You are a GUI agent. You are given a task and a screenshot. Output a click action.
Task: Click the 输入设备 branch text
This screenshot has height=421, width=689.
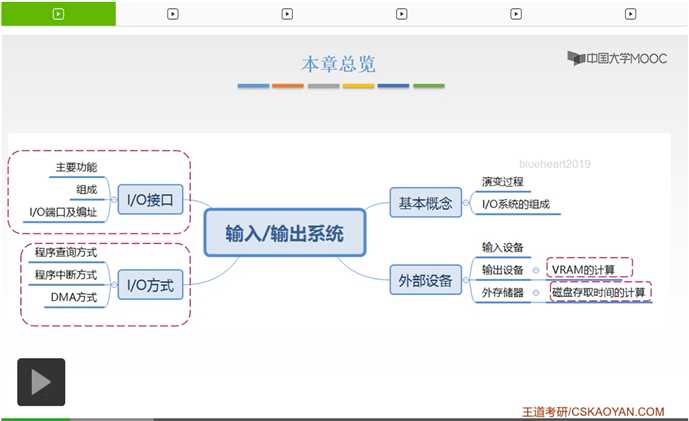click(503, 247)
